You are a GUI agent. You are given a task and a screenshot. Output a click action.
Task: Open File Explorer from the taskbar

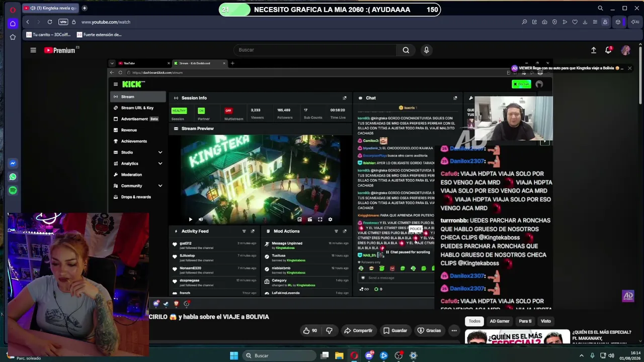(340, 355)
